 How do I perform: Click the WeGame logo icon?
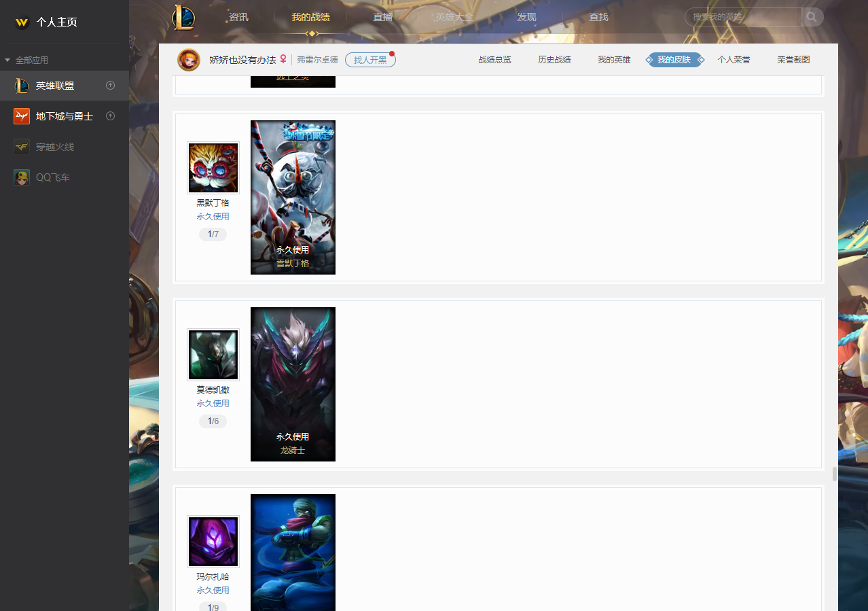[22, 22]
